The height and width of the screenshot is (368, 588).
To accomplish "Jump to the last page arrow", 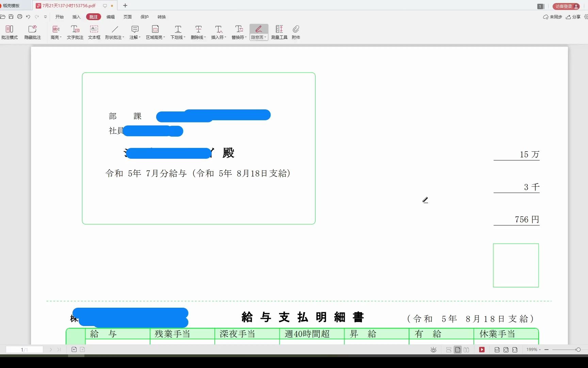I will tap(59, 350).
